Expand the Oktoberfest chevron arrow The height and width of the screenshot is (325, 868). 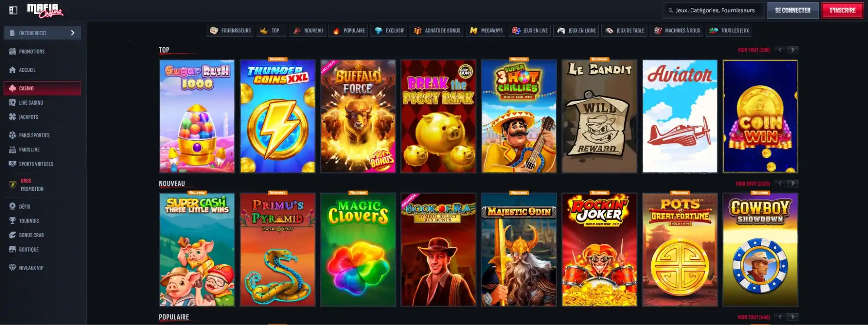(73, 33)
